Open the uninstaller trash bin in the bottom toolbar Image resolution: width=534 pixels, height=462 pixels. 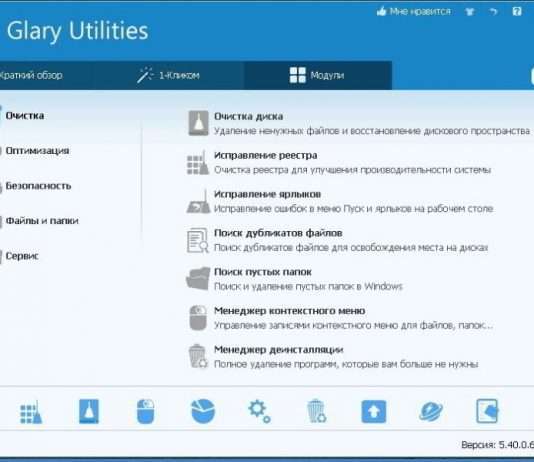pos(316,411)
